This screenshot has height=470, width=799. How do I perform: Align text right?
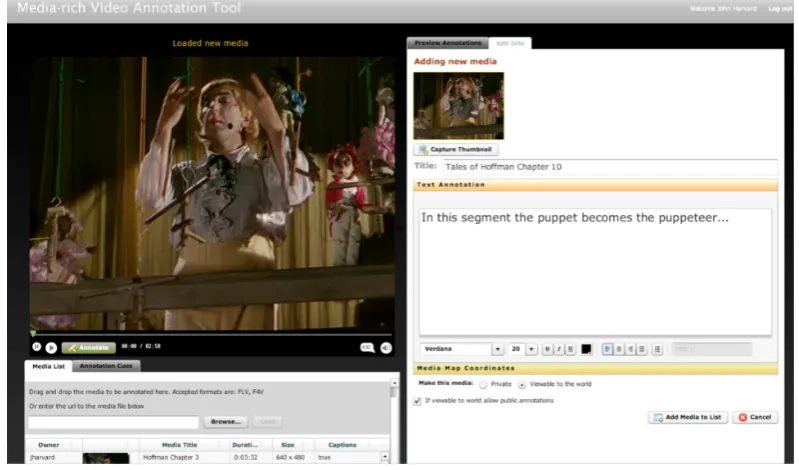pos(631,349)
